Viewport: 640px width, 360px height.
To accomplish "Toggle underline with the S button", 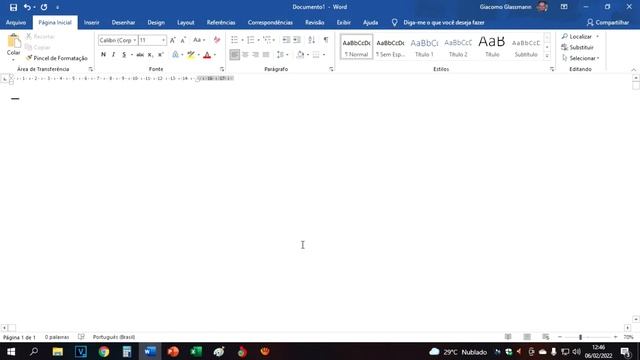I will 124,55.
